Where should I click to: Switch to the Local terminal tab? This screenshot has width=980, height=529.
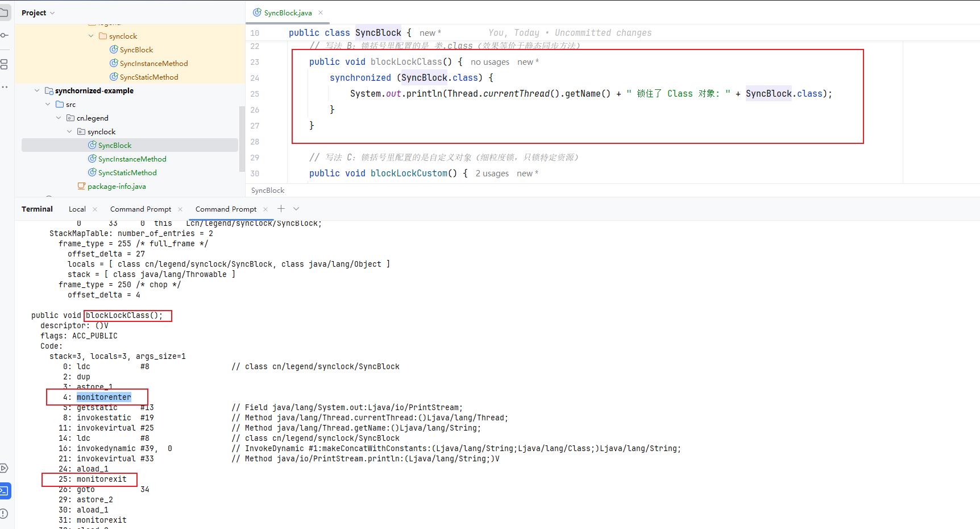77,209
